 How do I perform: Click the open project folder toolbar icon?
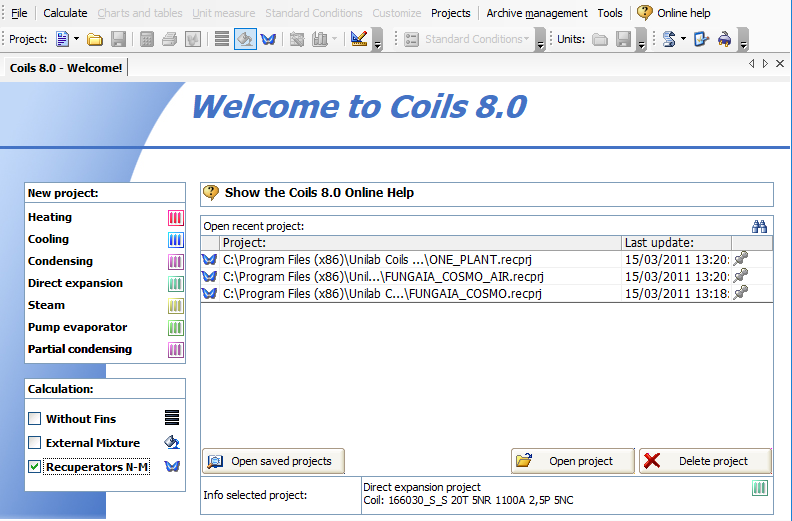pos(94,39)
